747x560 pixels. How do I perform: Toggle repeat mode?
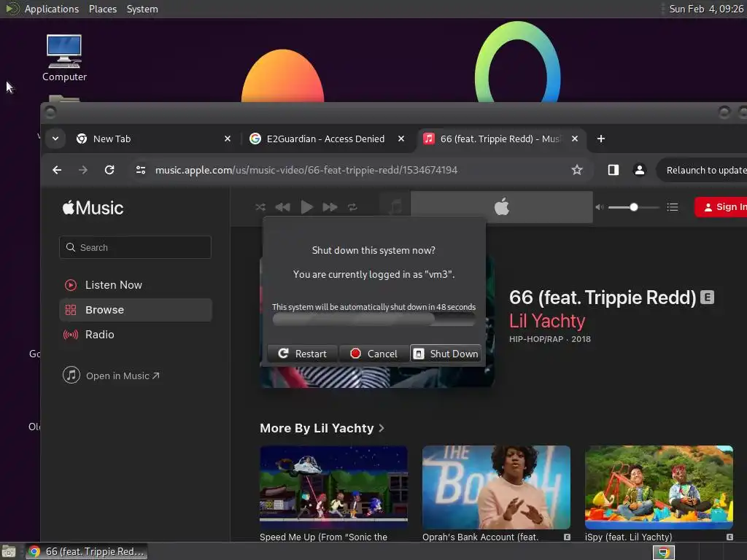click(x=352, y=207)
